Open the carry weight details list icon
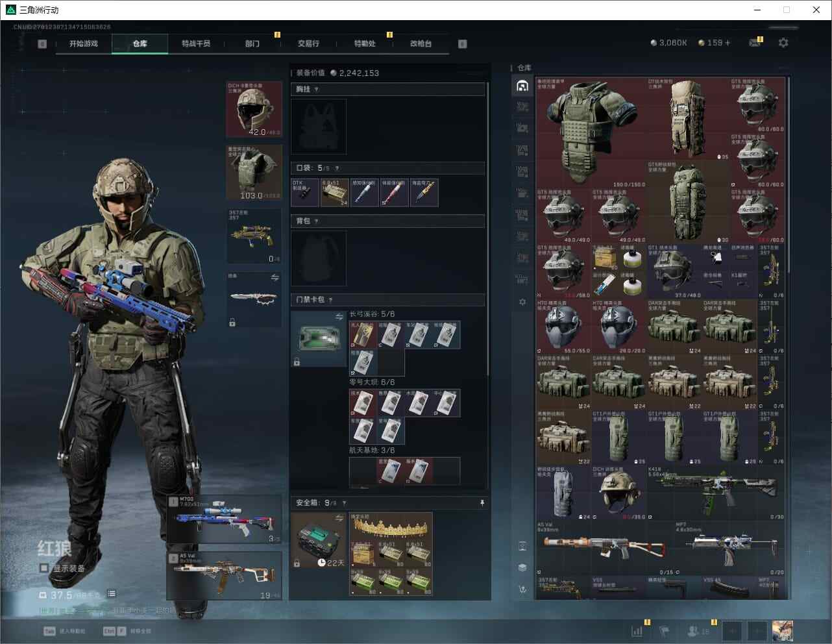832x644 pixels. click(112, 593)
